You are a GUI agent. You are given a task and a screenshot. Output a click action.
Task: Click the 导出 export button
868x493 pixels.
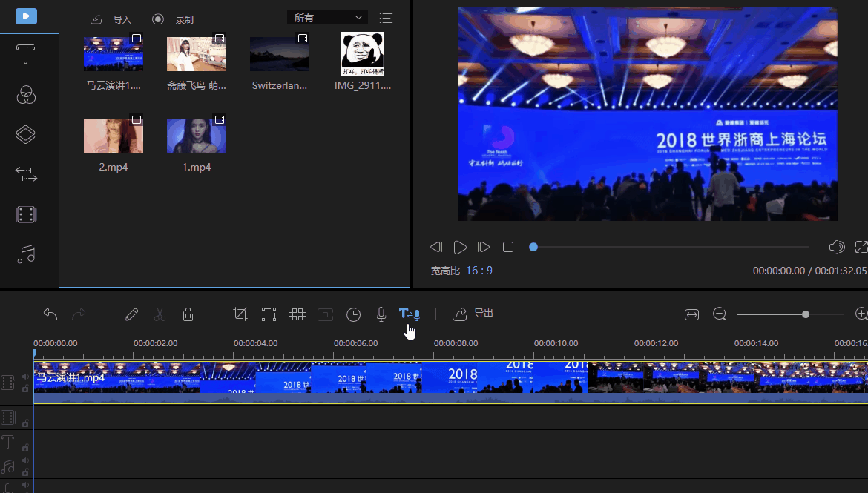(x=473, y=314)
